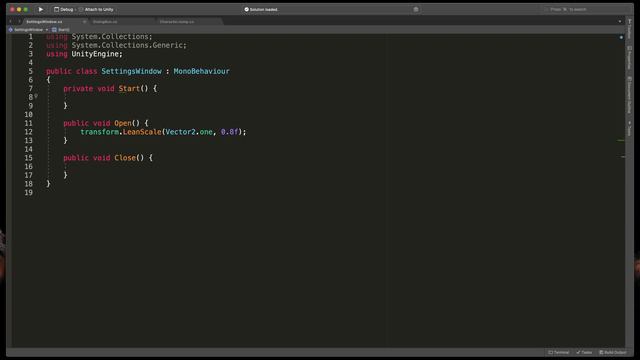This screenshot has height=360, width=640.
Task: Open the Tasks panel
Action: [x=584, y=352]
